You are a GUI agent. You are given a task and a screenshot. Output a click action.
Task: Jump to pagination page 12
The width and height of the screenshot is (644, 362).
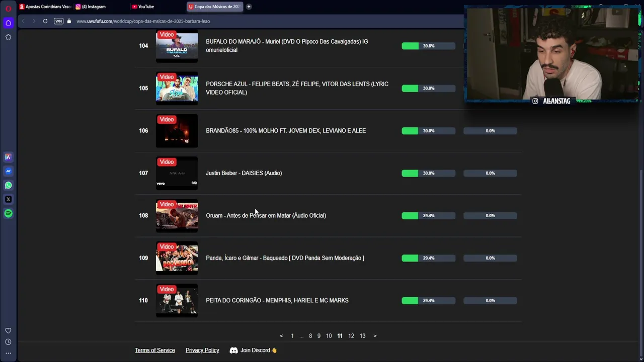351,336
